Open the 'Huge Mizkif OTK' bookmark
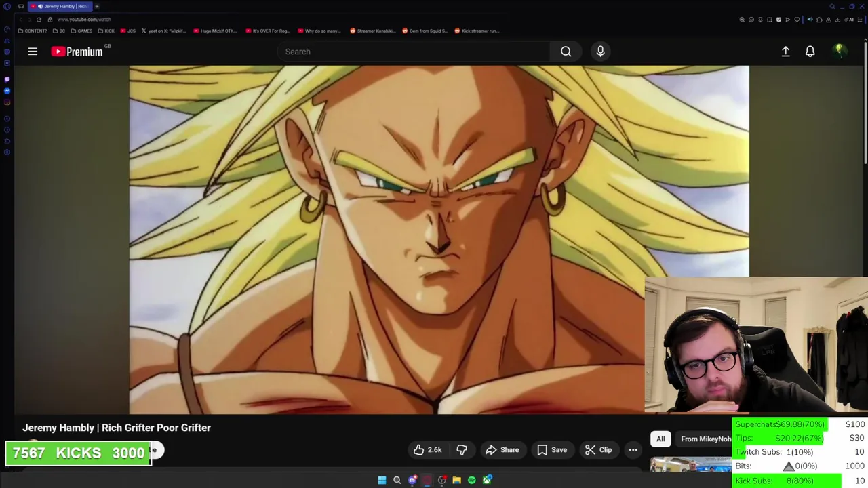868x488 pixels. point(216,30)
